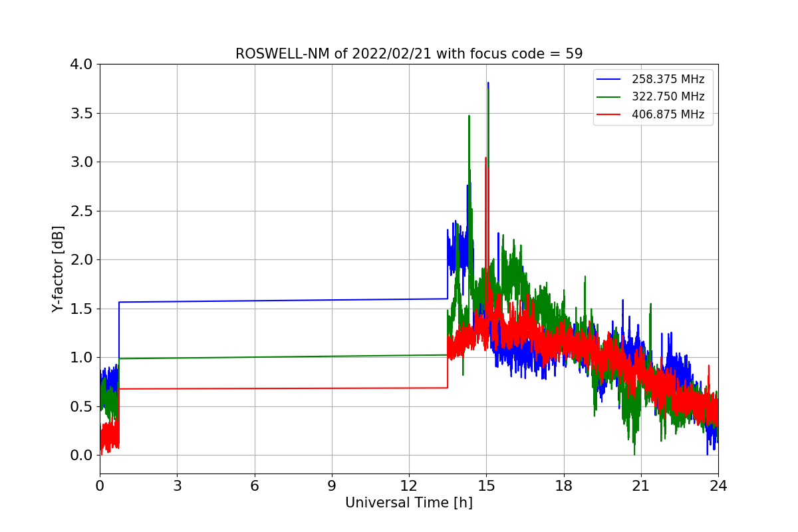
Task: Click the y-axis tick label 0.0
Action: [x=82, y=456]
